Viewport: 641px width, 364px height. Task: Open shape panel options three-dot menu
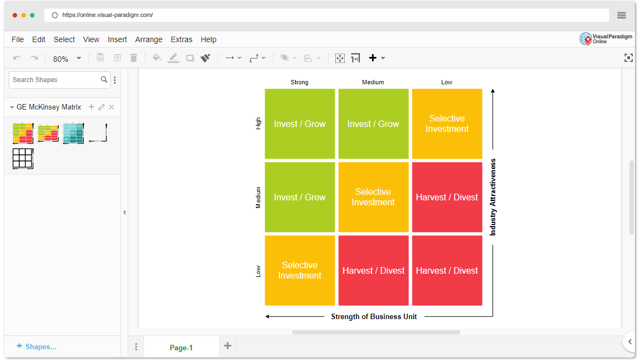point(115,80)
